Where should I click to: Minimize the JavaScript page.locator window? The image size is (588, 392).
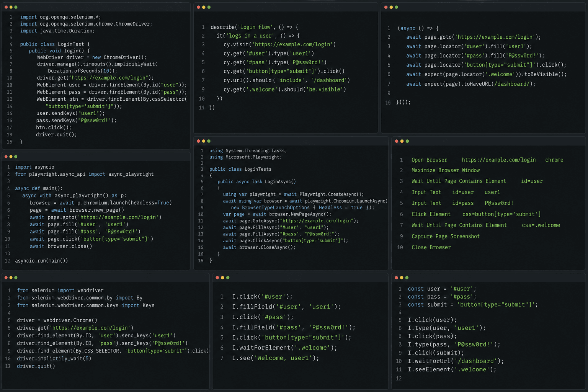tap(391, 7)
